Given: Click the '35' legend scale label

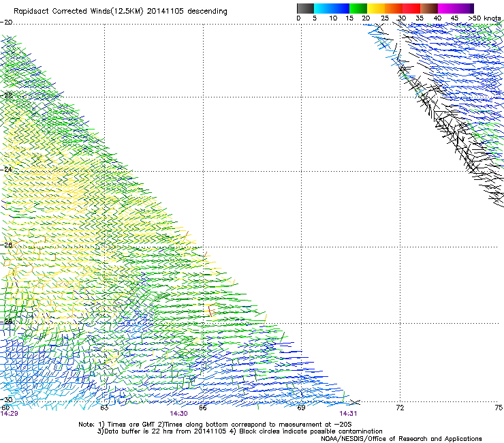Looking at the screenshot, I should coord(419,18).
